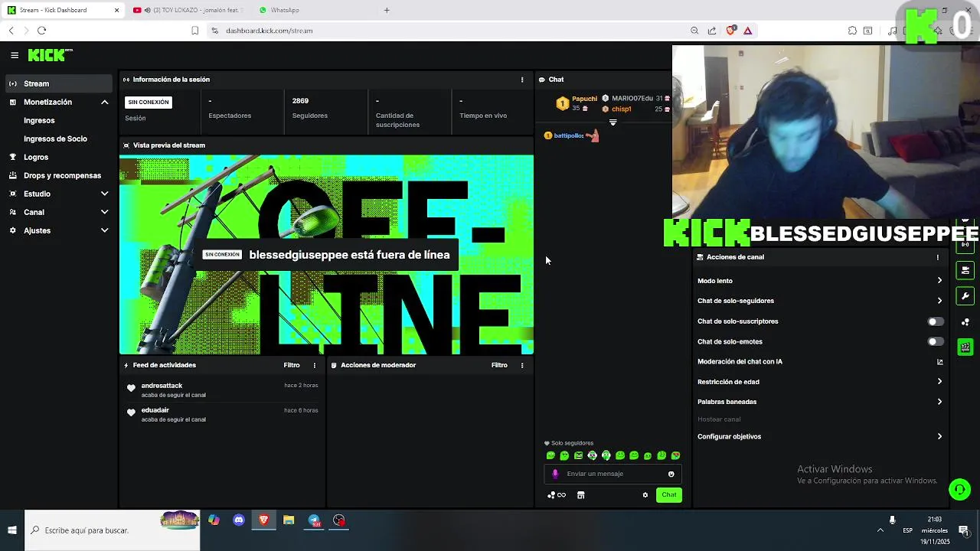The width and height of the screenshot is (980, 551).
Task: Open the chat shop icon
Action: tap(580, 495)
